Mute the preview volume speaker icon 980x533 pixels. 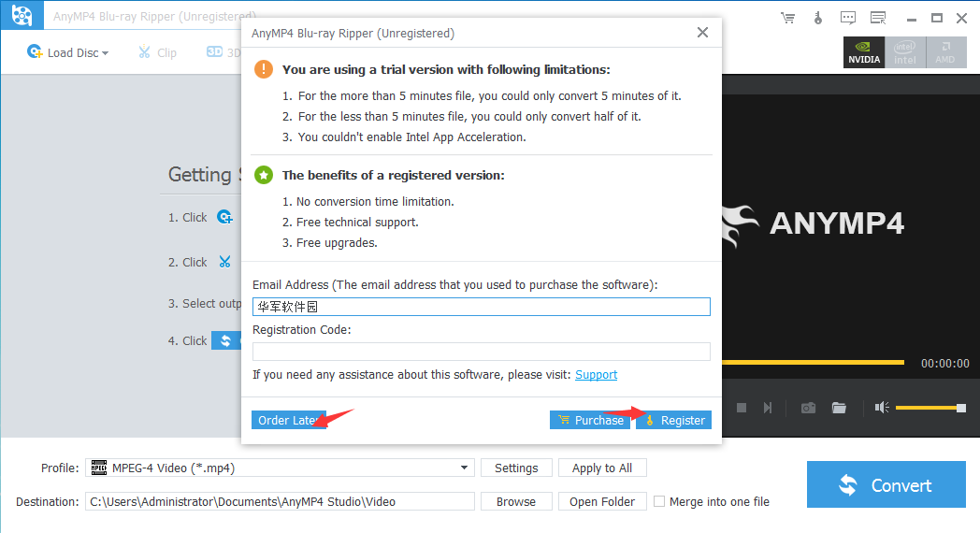(x=881, y=408)
